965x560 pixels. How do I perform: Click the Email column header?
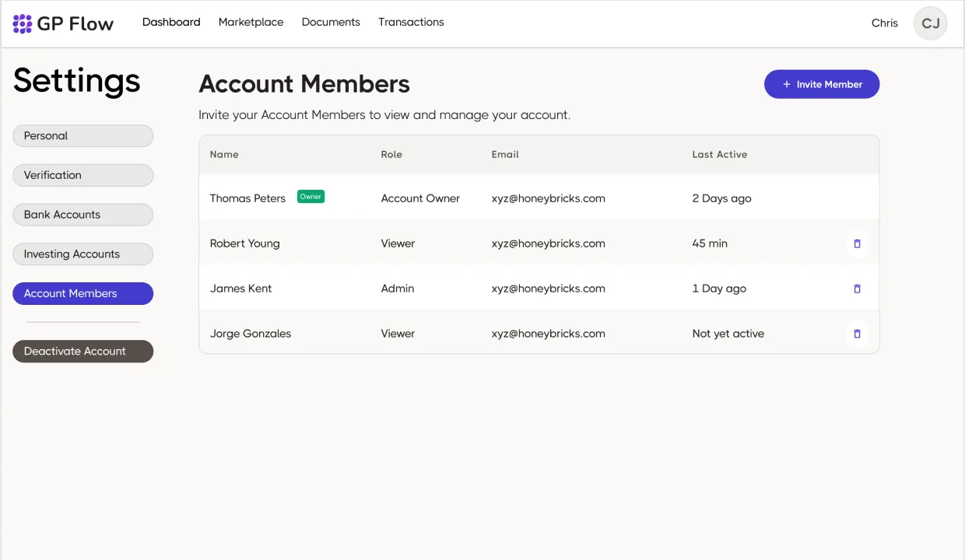click(x=505, y=154)
